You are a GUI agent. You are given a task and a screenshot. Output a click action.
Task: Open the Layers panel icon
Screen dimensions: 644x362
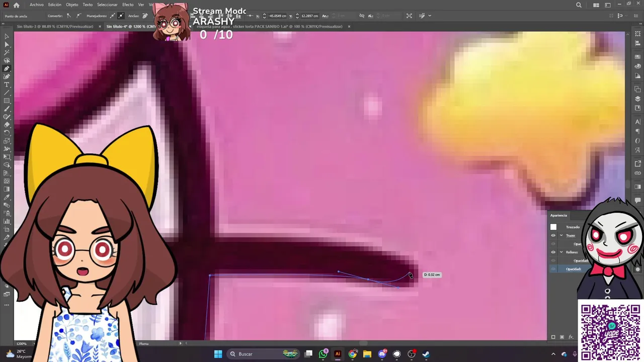(637, 99)
